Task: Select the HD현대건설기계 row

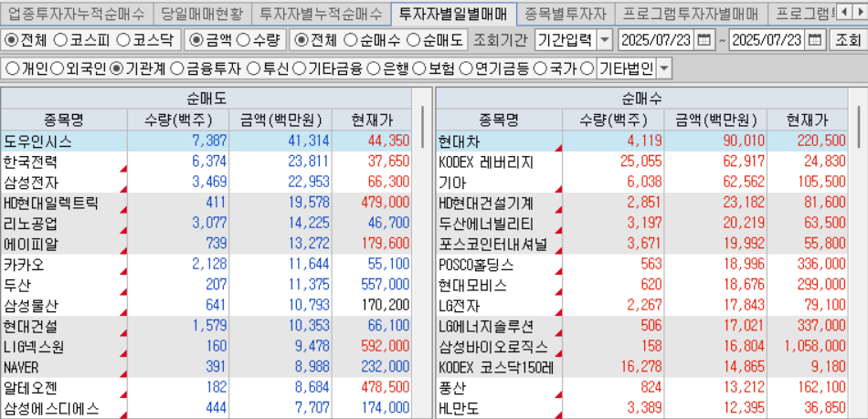Action: (641, 203)
